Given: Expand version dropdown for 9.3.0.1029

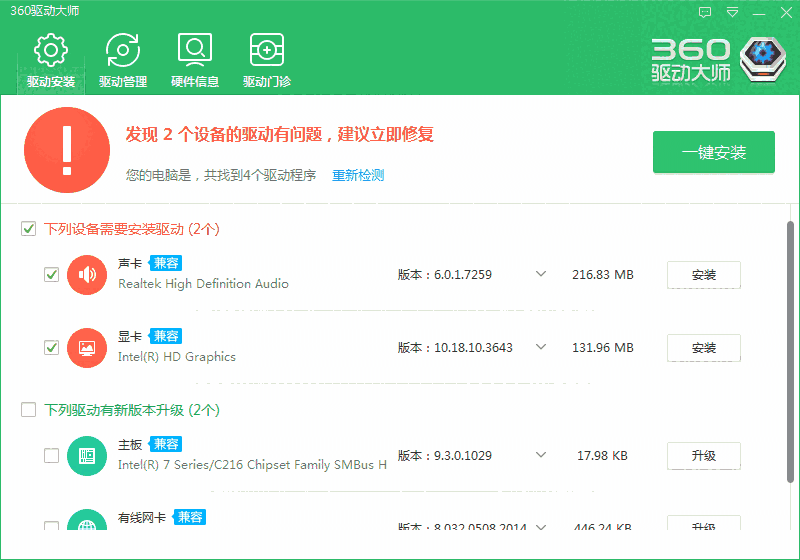Looking at the screenshot, I should (x=541, y=455).
